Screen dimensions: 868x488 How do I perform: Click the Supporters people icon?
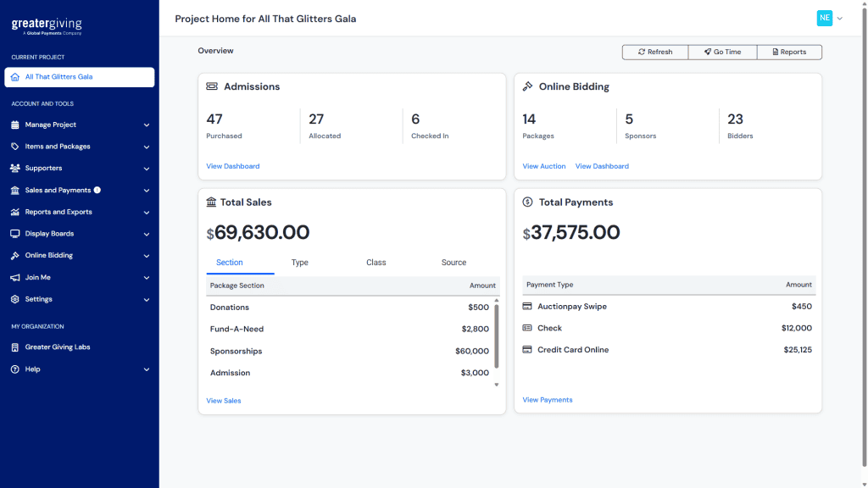pos(15,169)
